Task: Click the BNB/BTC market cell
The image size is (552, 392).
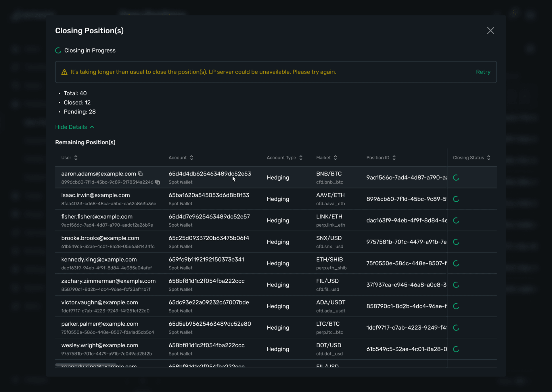Action: [329, 177]
